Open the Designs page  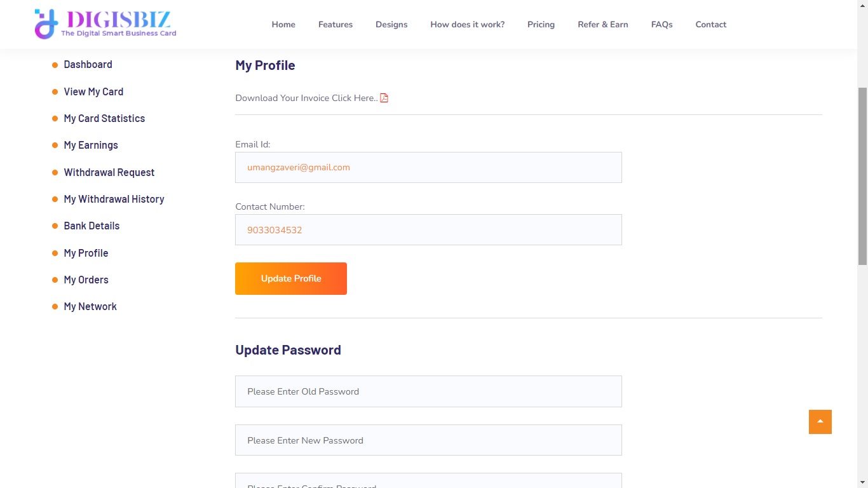[x=391, y=25]
